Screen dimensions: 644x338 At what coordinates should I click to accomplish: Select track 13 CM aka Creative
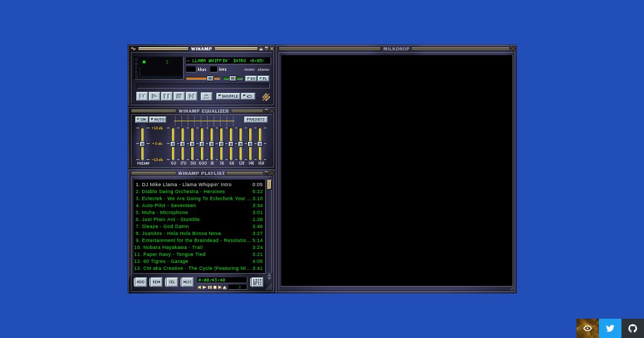coord(199,268)
